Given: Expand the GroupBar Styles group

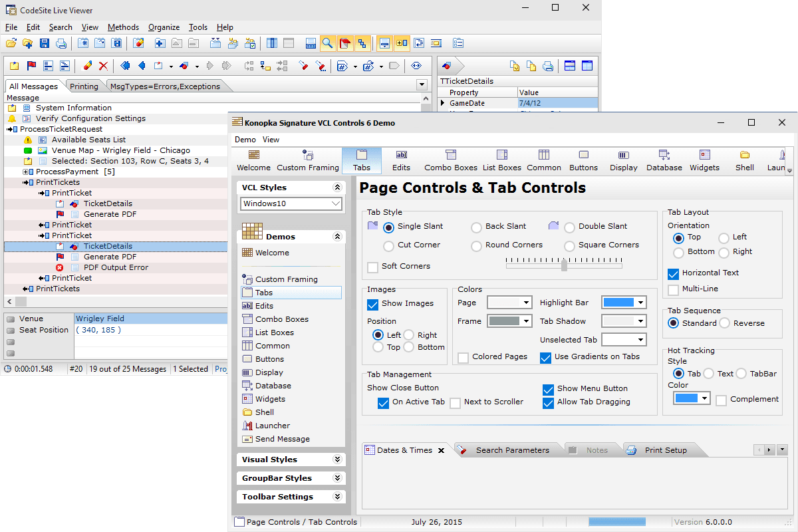Looking at the screenshot, I should 337,478.
